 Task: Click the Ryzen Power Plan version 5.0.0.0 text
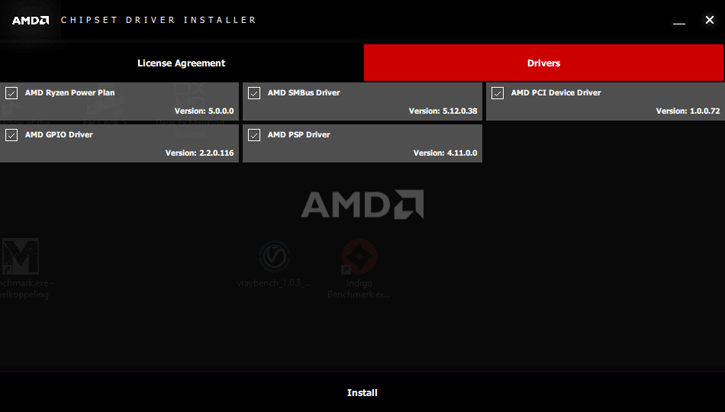(x=203, y=111)
